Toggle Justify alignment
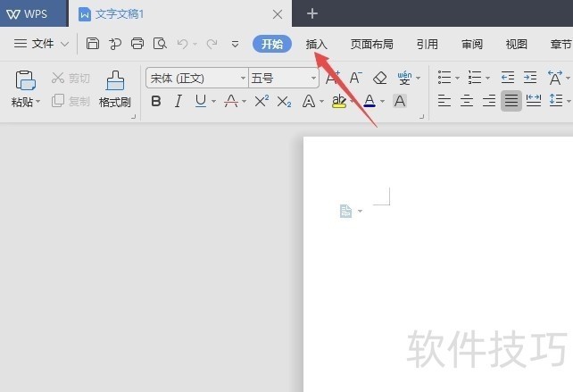The height and width of the screenshot is (392, 573). 511,101
